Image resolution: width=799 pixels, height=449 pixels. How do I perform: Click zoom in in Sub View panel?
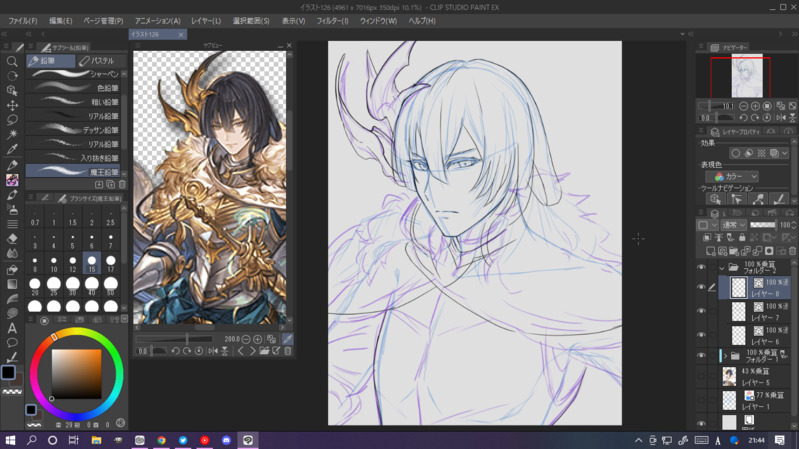coord(258,339)
